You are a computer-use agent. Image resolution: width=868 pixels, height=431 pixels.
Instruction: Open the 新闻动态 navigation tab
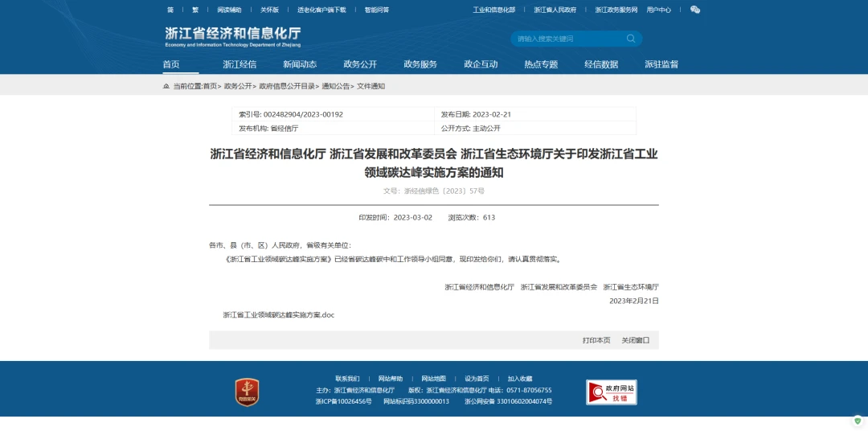(300, 64)
